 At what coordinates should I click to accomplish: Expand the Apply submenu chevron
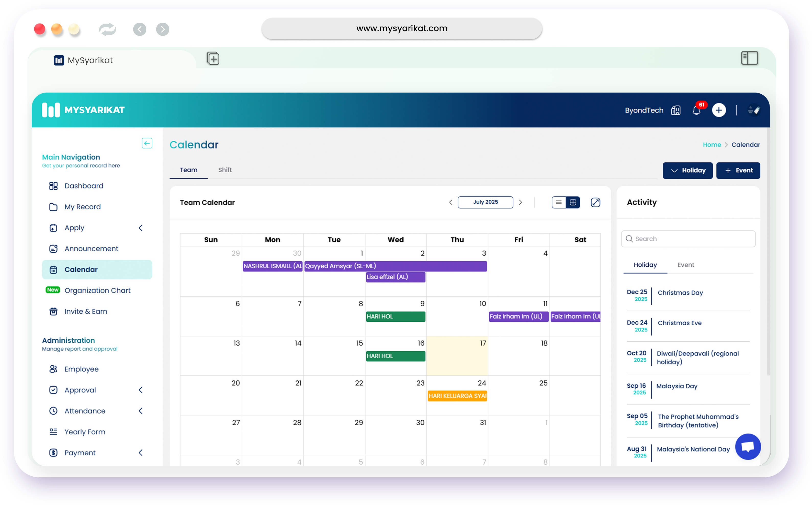141,228
